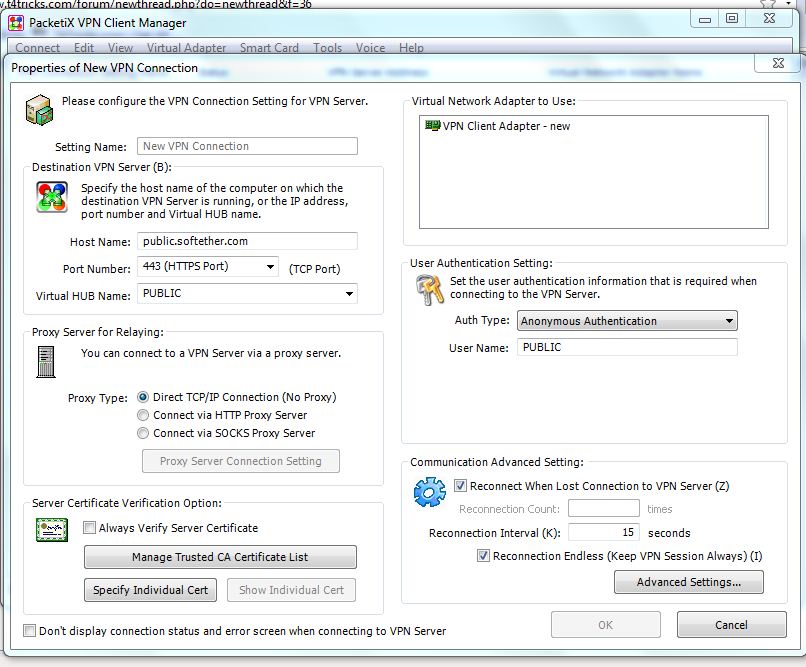Click the Advanced Settings button
The image size is (806, 667).
tap(689, 582)
